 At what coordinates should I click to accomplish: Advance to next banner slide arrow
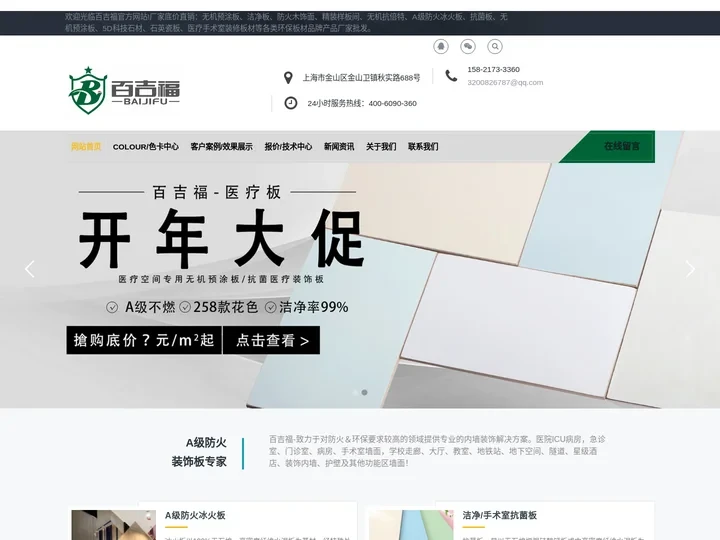[x=690, y=269]
